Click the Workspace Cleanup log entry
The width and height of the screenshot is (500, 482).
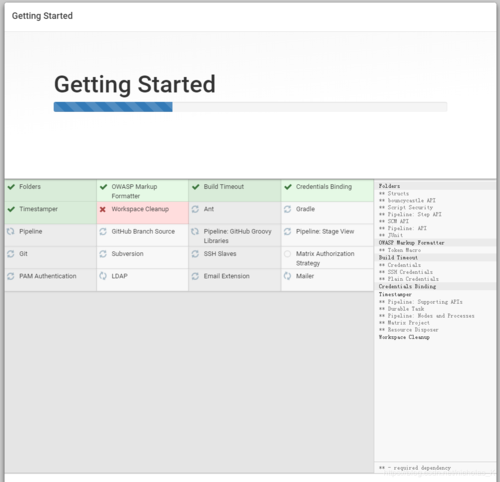point(404,337)
